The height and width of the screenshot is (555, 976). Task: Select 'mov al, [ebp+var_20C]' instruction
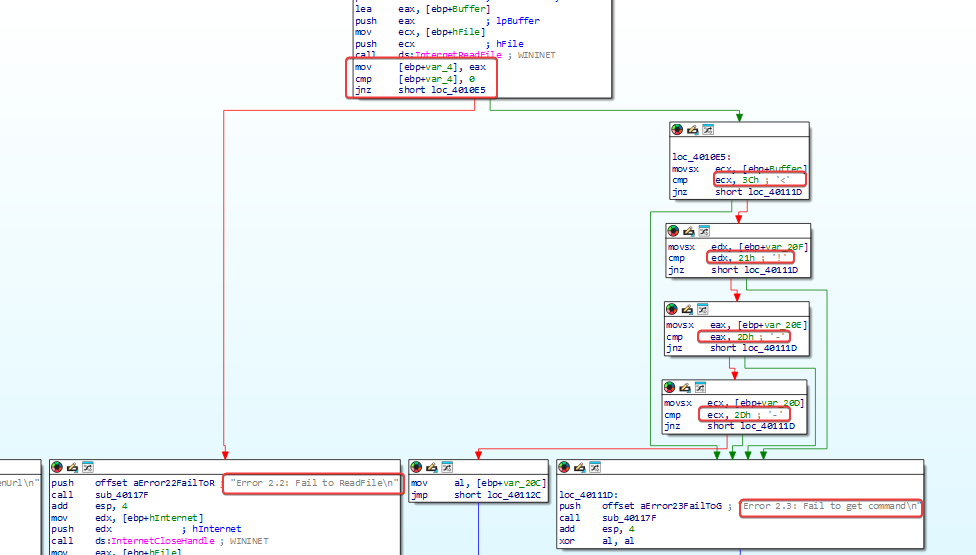point(478,483)
